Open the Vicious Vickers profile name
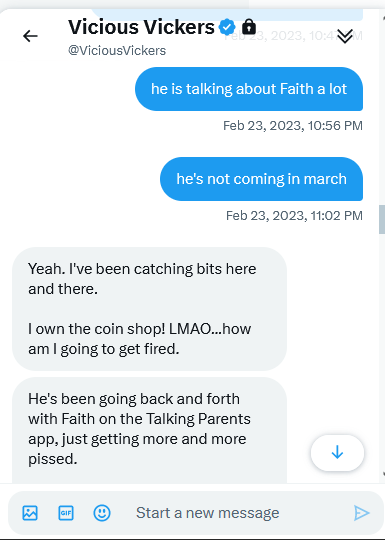This screenshot has width=385, height=540. pos(141,27)
